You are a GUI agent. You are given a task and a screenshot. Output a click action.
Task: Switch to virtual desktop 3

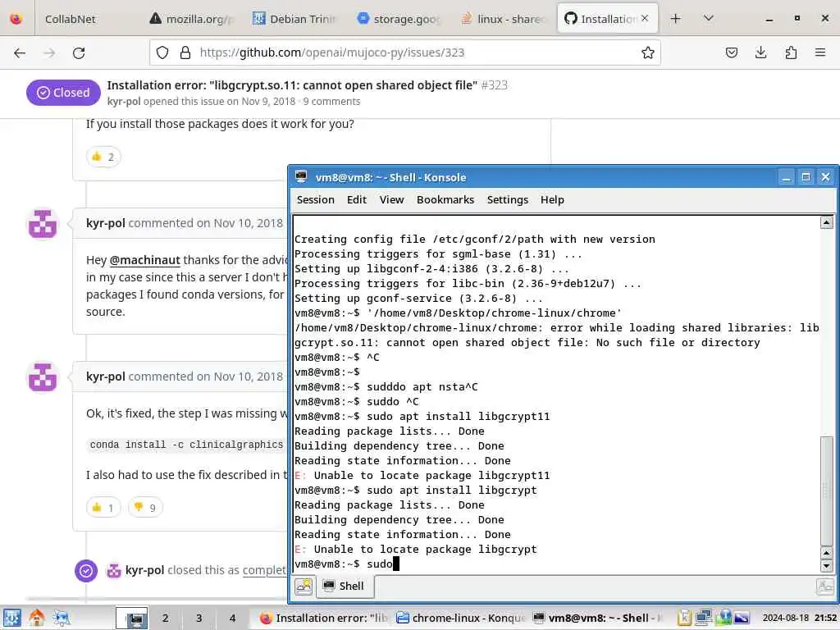199,619
